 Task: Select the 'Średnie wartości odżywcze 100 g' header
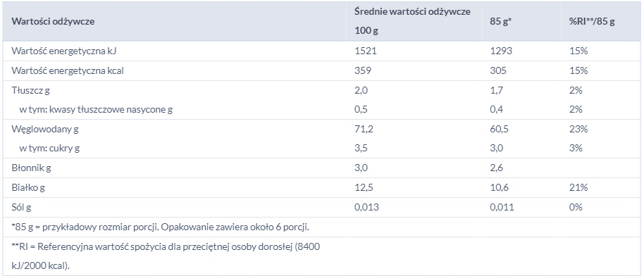point(412,21)
